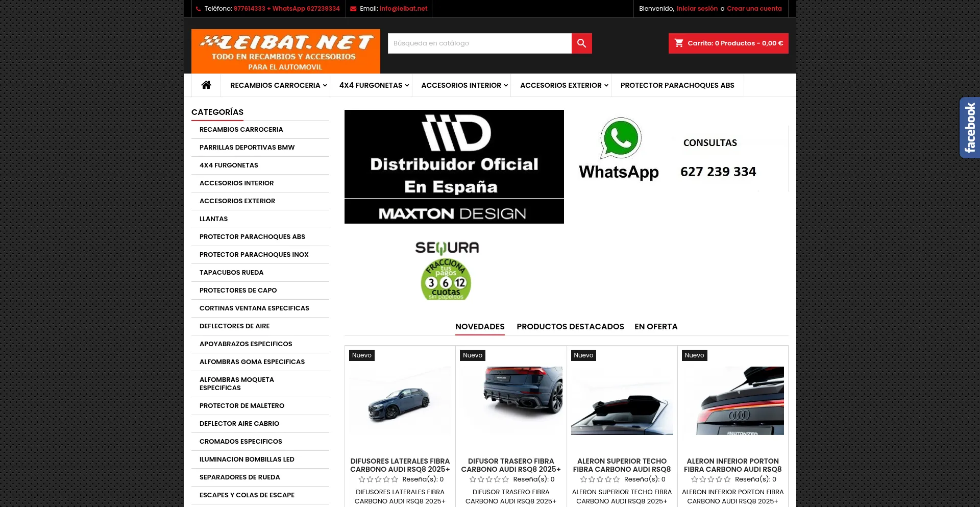Expand Accesorios Interior menu chevron
The width and height of the screenshot is (980, 507).
506,85
